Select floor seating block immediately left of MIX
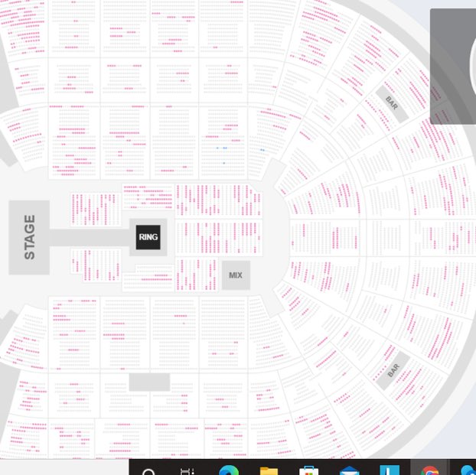Screen dimensions: 476x475 pyautogui.click(x=197, y=275)
